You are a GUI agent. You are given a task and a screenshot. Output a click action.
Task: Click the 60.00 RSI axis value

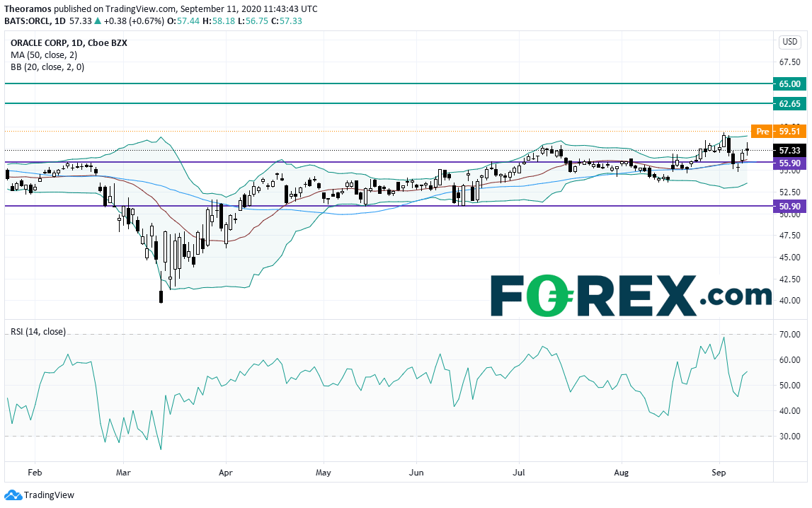(x=790, y=360)
